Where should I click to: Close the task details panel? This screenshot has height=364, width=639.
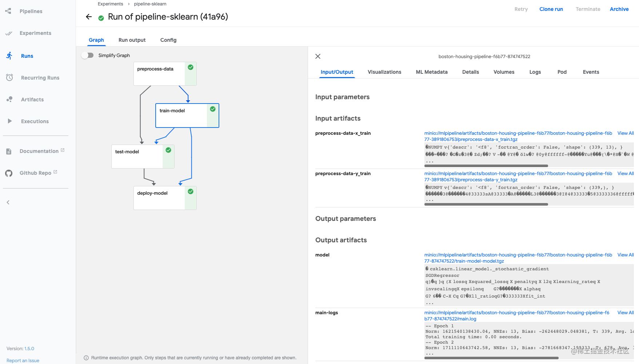tap(317, 56)
